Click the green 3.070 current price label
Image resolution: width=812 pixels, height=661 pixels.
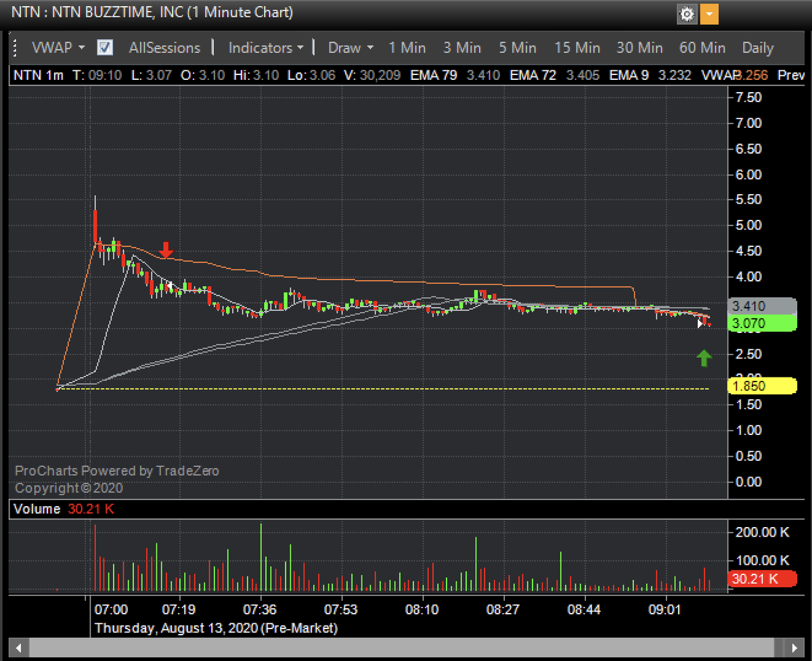761,323
